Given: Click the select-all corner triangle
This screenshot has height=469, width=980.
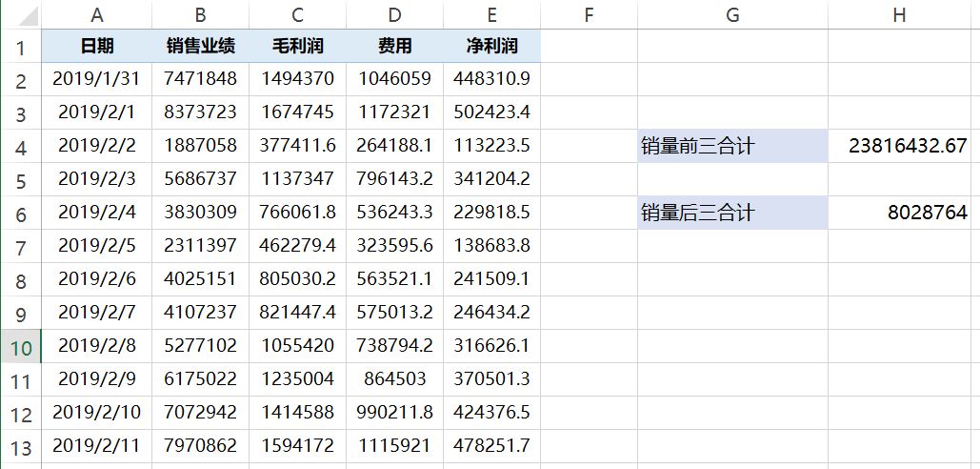Looking at the screenshot, I should tap(28, 16).
